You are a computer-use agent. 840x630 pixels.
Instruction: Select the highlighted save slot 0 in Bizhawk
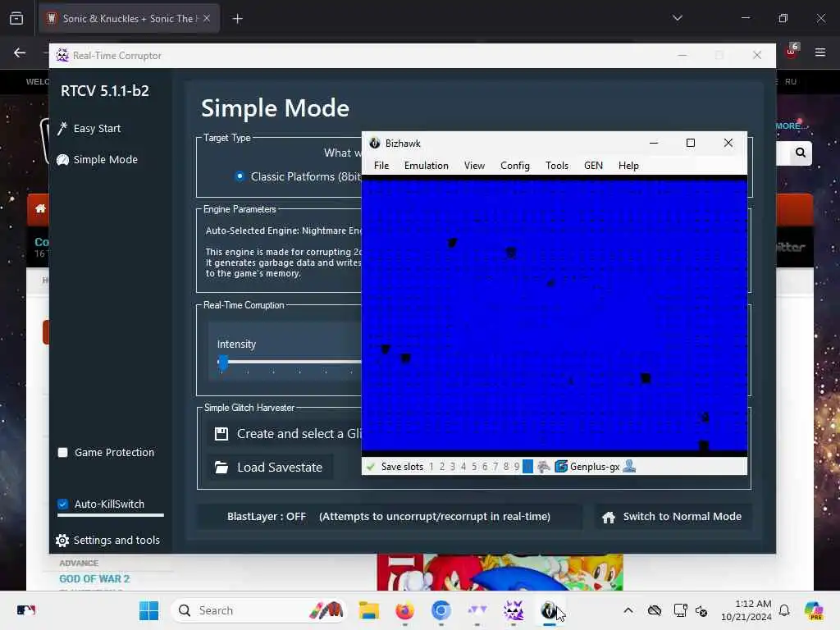click(527, 467)
